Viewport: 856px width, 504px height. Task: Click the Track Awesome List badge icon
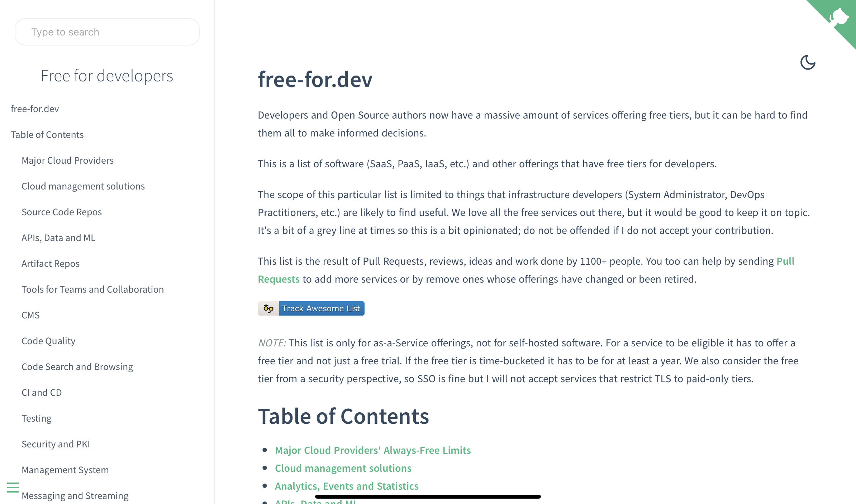[x=268, y=308]
